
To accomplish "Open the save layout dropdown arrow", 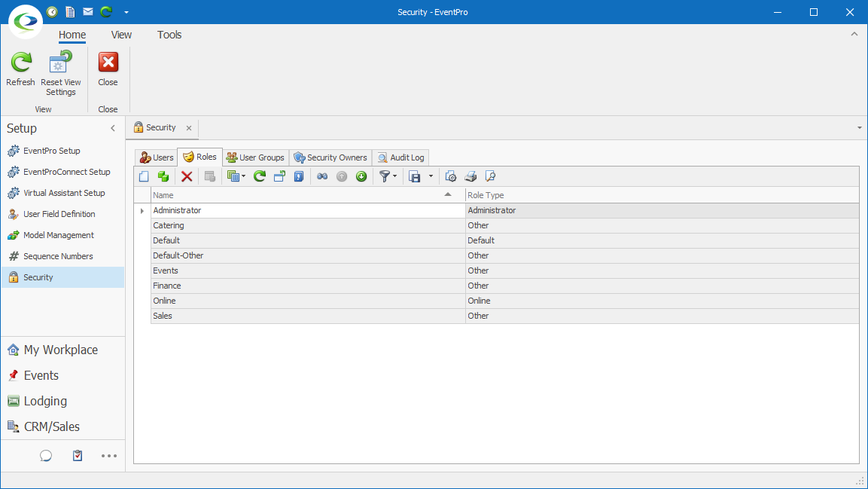I will (x=431, y=176).
